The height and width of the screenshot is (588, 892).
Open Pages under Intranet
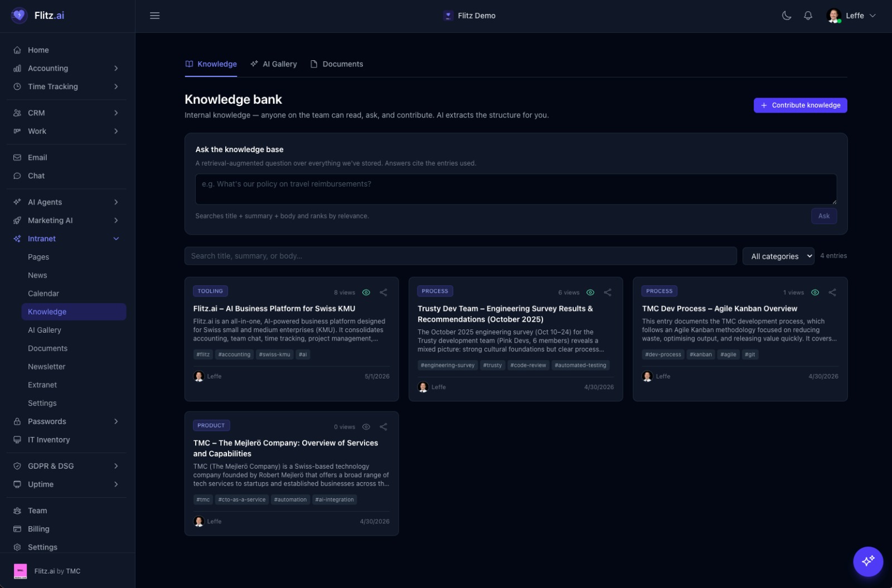point(38,257)
